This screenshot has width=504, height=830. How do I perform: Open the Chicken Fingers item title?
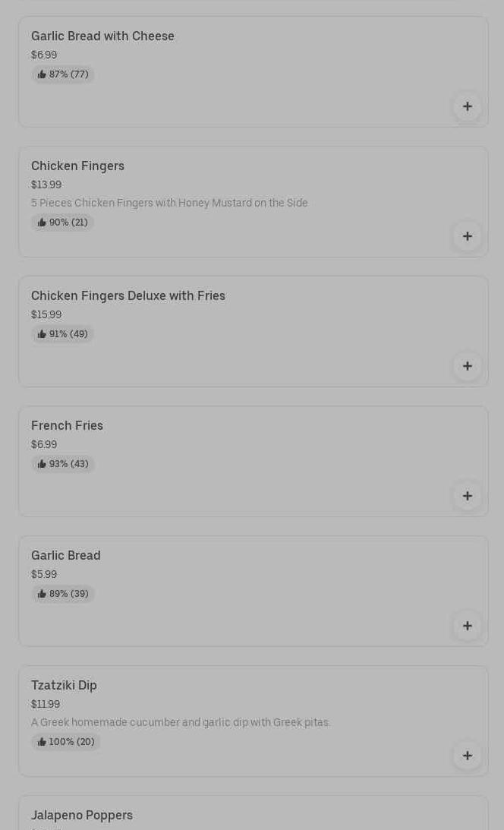point(77,166)
